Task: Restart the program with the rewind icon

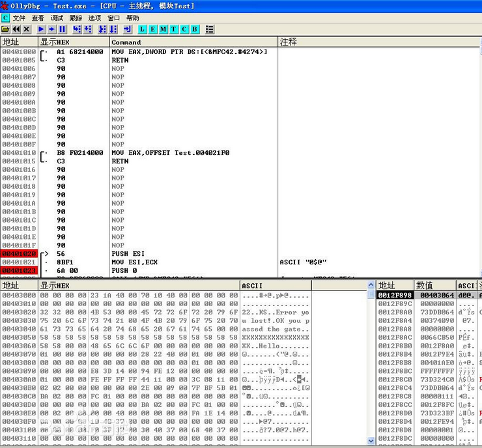Action: [16, 29]
